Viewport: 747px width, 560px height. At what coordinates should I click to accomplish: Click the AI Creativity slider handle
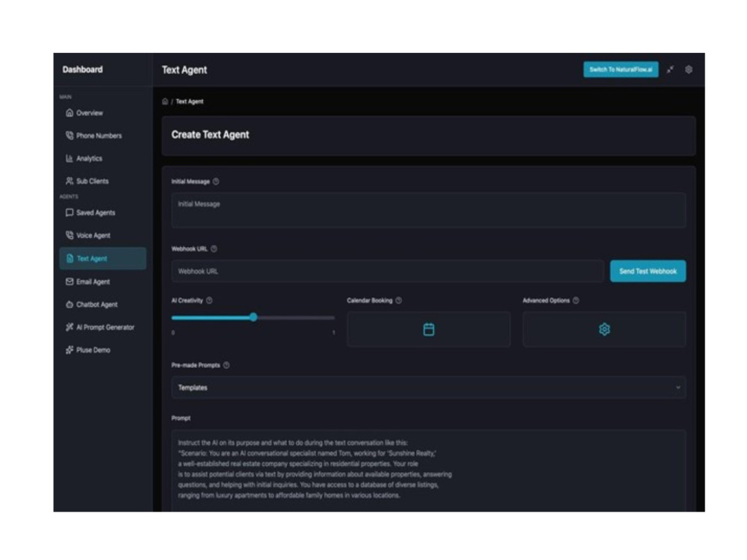(253, 317)
